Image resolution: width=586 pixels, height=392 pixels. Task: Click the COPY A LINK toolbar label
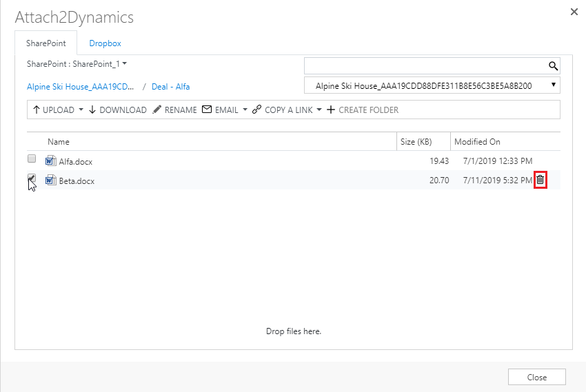tap(288, 110)
